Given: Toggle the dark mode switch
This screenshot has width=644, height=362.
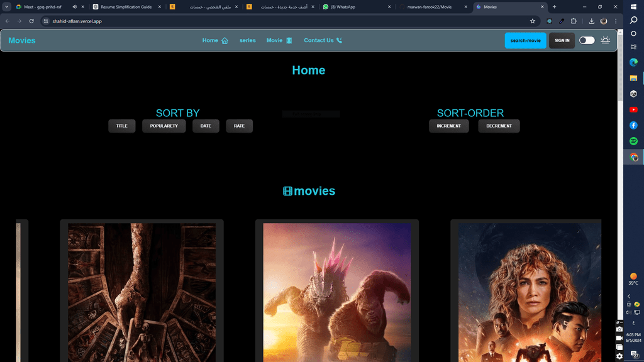Looking at the screenshot, I should [x=587, y=40].
